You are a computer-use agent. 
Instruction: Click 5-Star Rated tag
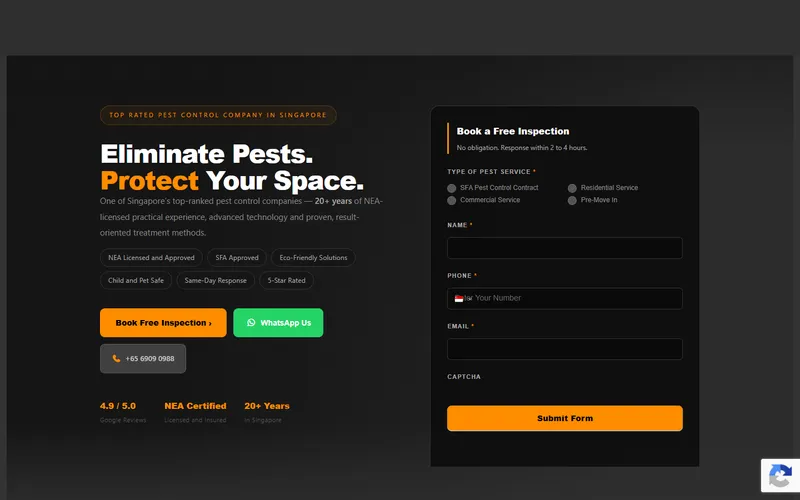(286, 280)
